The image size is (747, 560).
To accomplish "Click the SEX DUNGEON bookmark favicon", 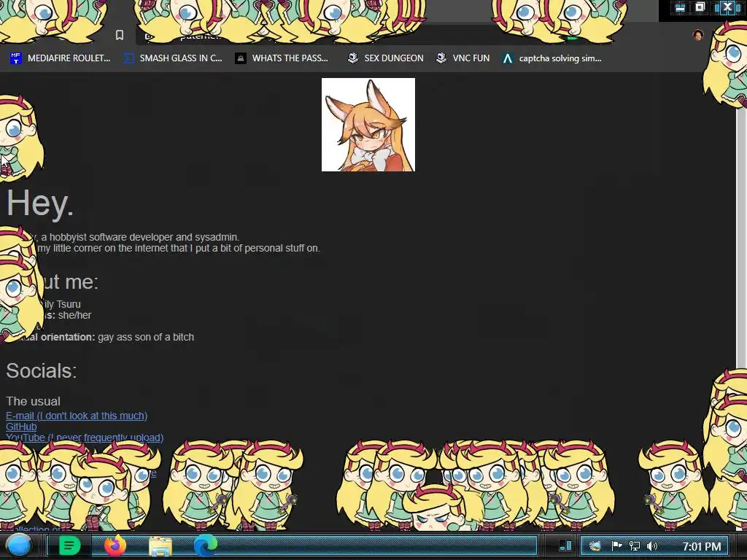I will [x=352, y=58].
